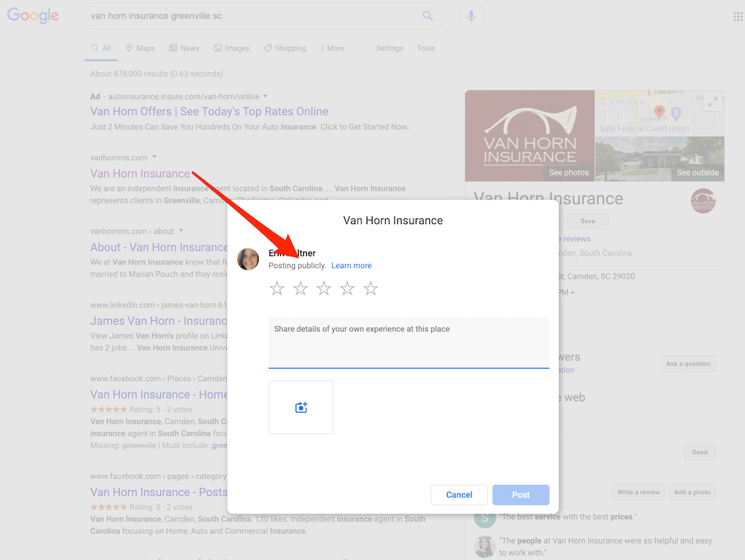The height and width of the screenshot is (560, 745).
Task: Click the dialog title 'Van Horn Insurance'
Action: (393, 220)
